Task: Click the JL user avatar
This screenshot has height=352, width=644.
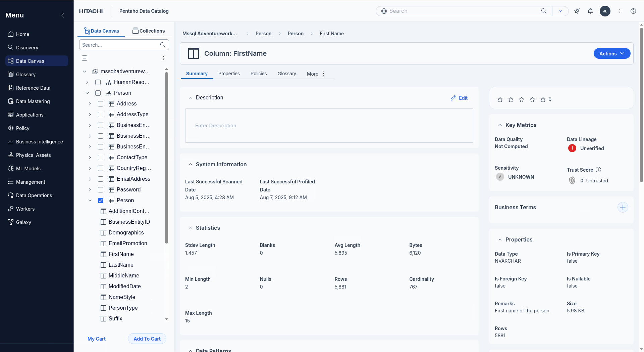Action: 605,11
